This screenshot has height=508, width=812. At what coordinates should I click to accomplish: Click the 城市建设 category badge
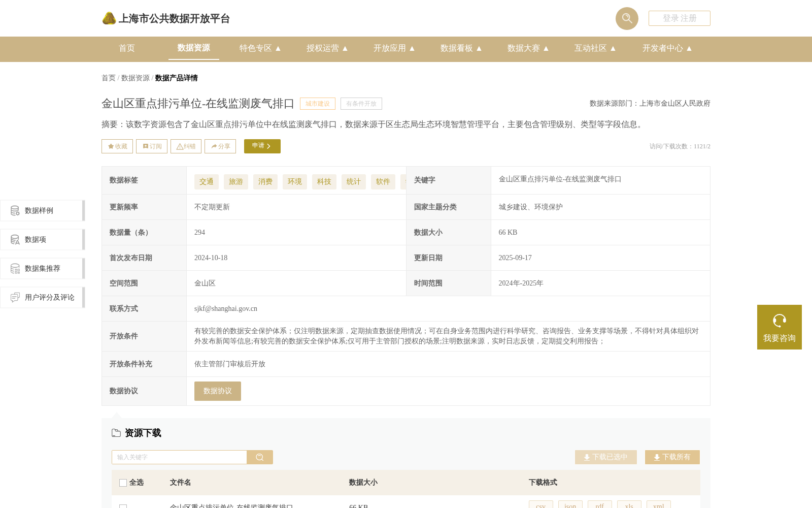[318, 104]
